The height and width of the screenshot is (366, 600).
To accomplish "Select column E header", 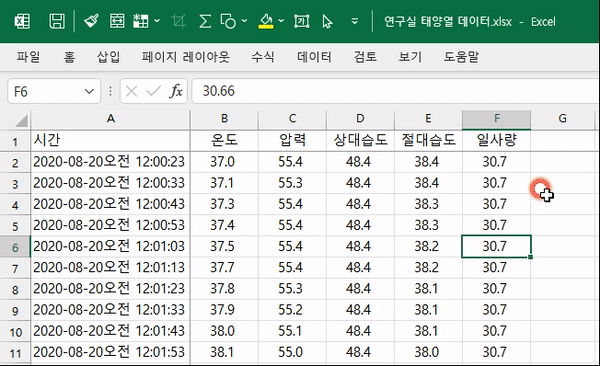I will tap(428, 119).
